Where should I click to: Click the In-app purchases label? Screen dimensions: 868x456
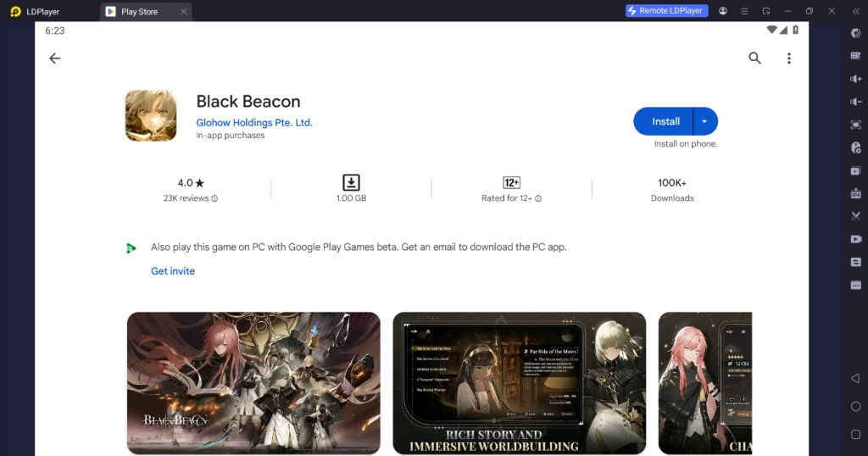(x=231, y=136)
